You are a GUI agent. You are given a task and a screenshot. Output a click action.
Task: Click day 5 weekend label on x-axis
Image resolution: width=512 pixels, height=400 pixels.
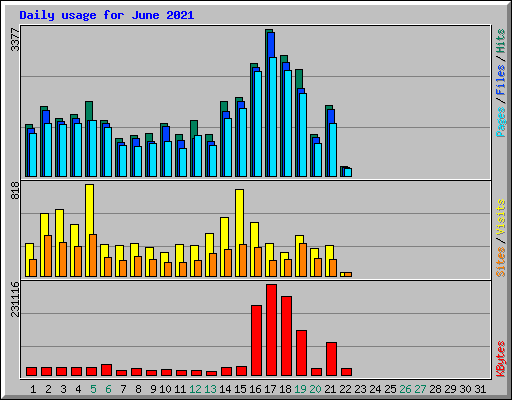pyautogui.click(x=93, y=389)
